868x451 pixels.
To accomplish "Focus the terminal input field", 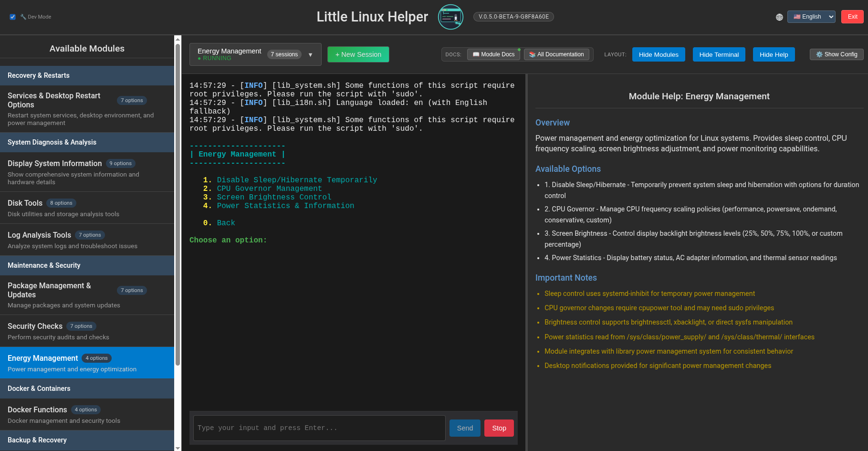I will pos(319,428).
